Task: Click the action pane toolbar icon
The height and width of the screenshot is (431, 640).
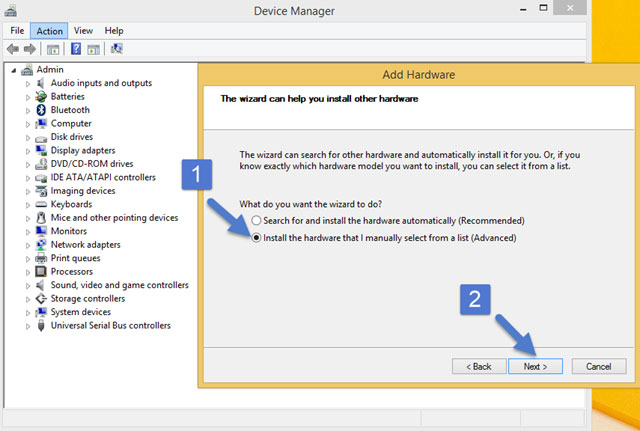Action: pos(93,49)
